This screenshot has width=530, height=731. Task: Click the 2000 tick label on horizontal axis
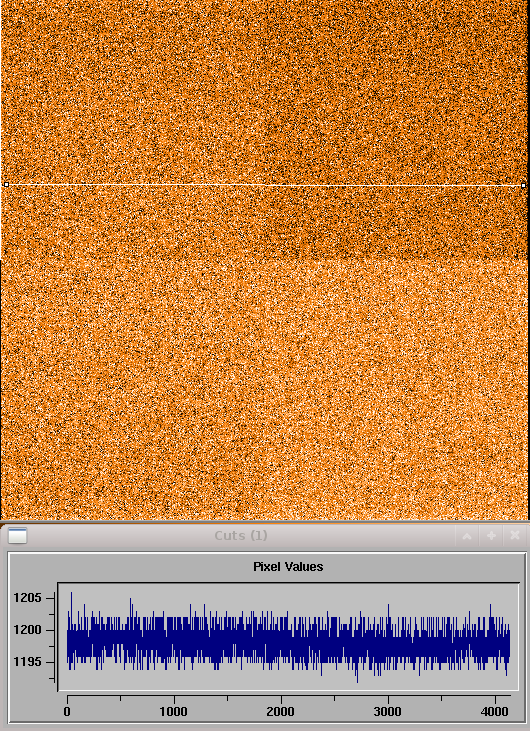(x=281, y=712)
